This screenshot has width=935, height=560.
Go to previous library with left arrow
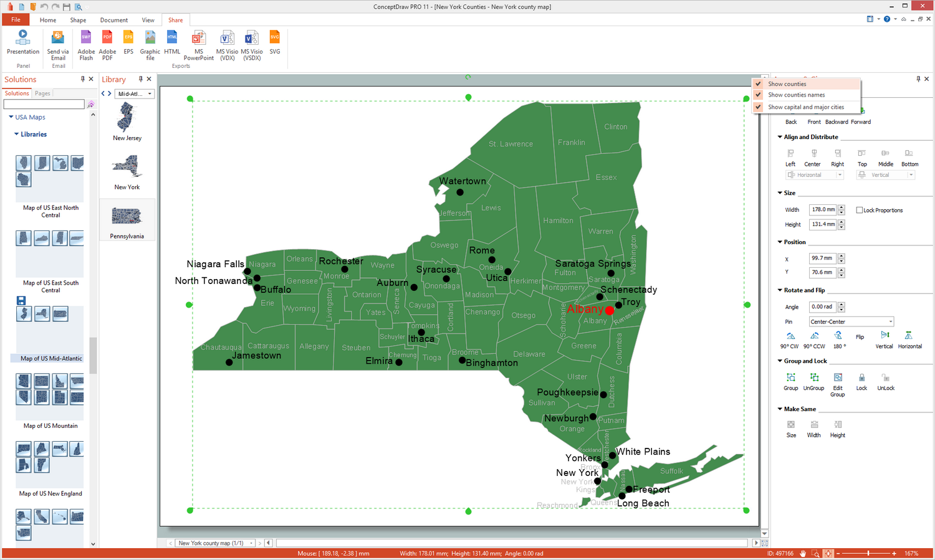point(103,94)
